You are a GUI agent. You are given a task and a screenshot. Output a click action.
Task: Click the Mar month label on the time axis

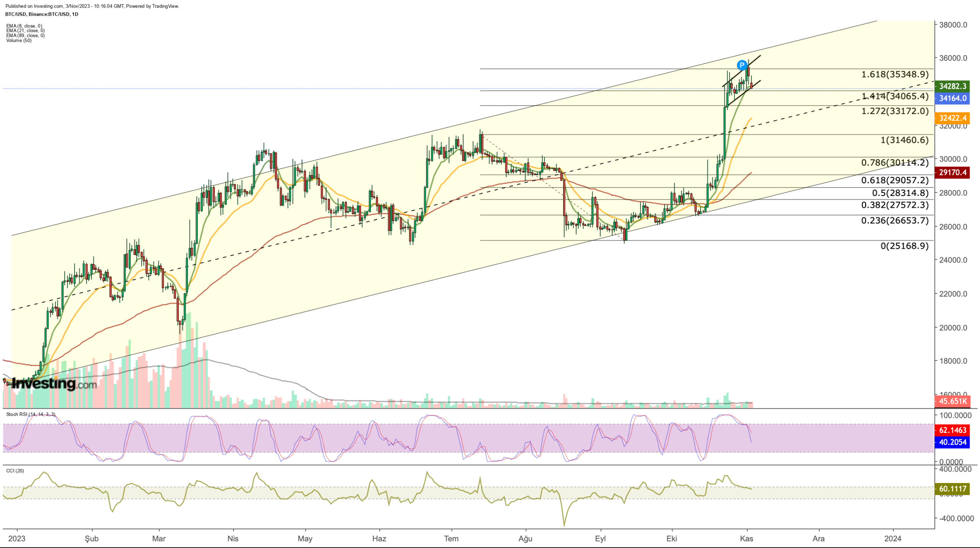pyautogui.click(x=159, y=539)
